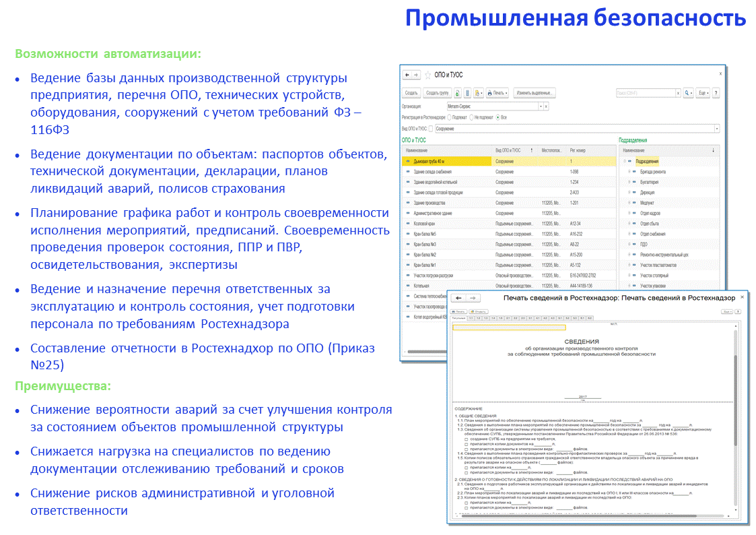Click the Создать группу button
The width and height of the screenshot is (756, 535).
coord(438,92)
